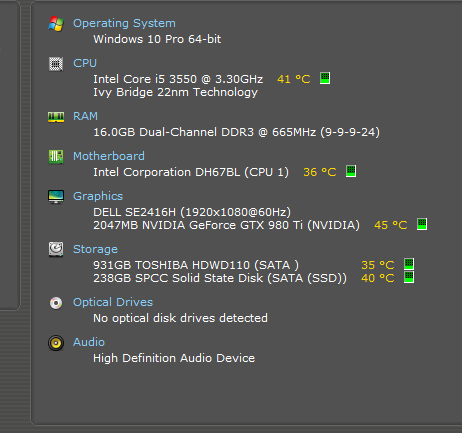
Task: Open the Operating System section link
Action: (124, 23)
